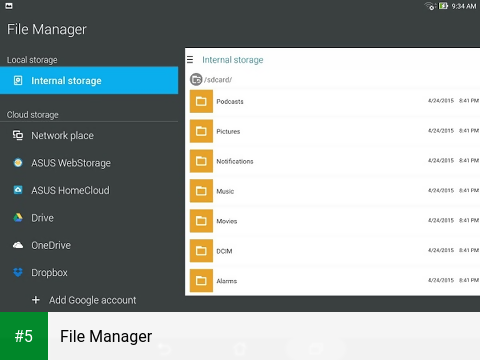The image size is (480, 360).
Task: Click the ASUS WebStorage icon
Action: (x=18, y=163)
